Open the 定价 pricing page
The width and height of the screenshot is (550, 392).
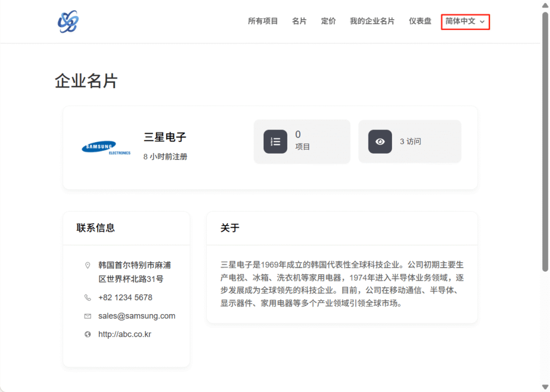pos(328,21)
